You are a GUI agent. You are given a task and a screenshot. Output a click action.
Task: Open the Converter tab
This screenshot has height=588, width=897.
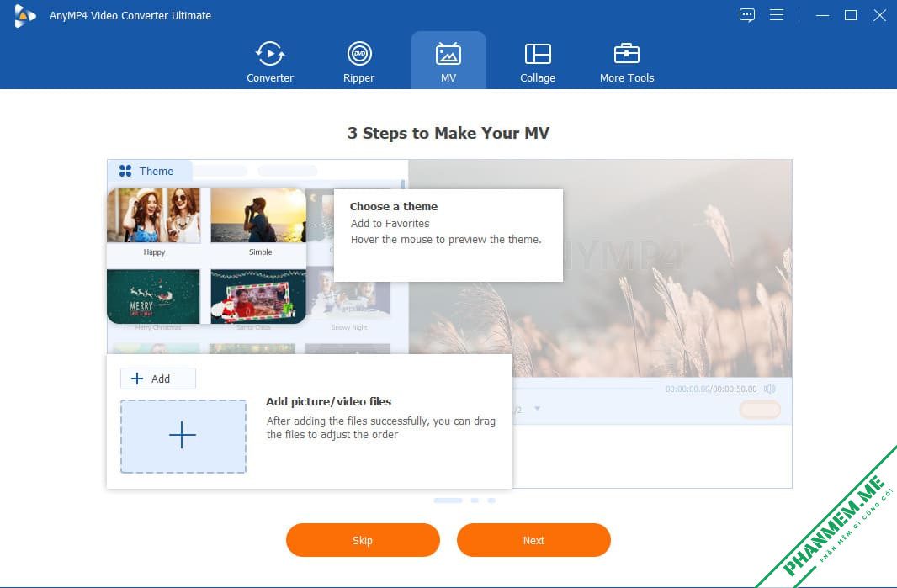(x=269, y=61)
